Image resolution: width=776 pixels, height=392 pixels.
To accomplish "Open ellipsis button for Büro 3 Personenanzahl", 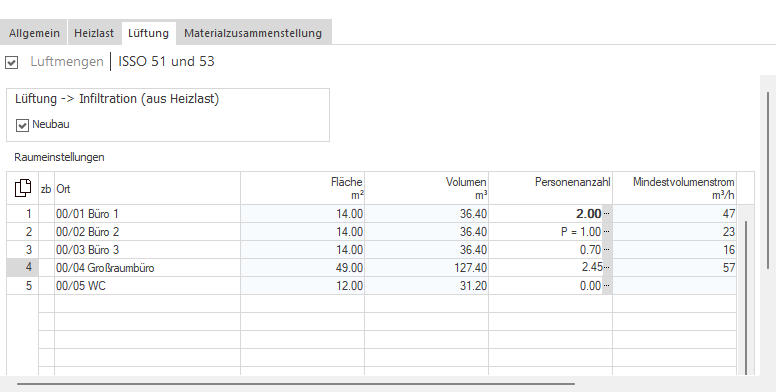I will point(607,249).
